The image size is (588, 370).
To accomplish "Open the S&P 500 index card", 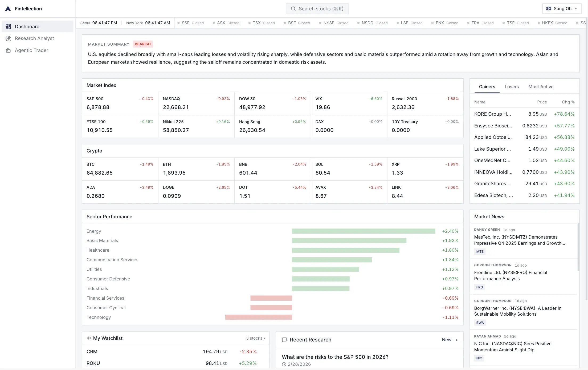I will pyautogui.click(x=120, y=103).
